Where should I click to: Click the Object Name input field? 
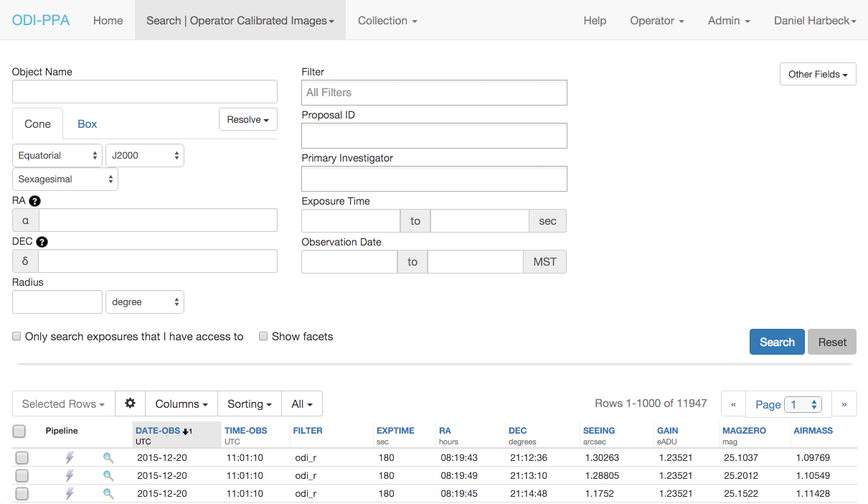pos(145,91)
